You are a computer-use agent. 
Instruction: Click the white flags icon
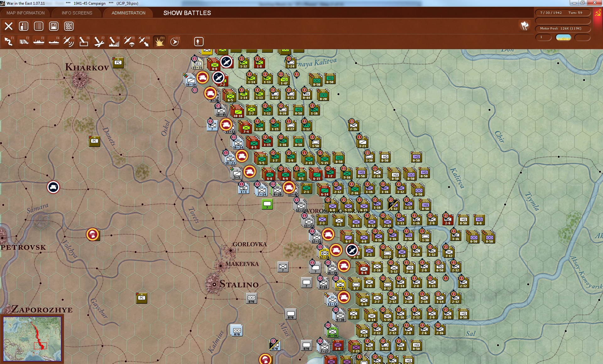click(524, 26)
